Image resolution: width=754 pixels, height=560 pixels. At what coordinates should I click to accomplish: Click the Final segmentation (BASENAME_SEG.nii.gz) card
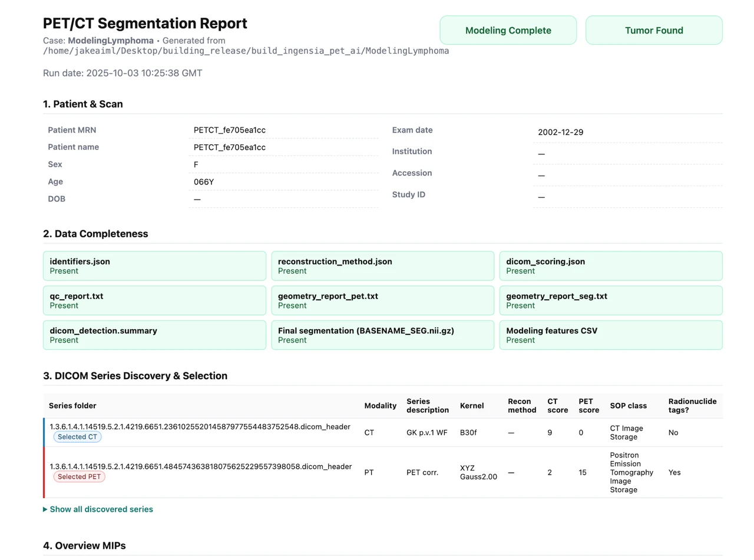pos(382,335)
